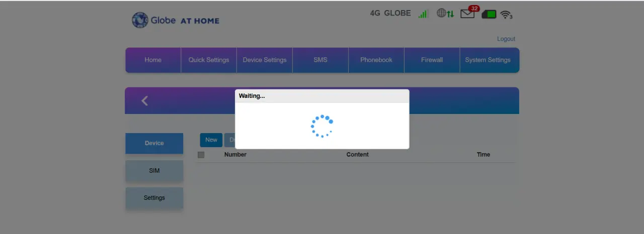Go back using the left chevron arrow

(145, 101)
